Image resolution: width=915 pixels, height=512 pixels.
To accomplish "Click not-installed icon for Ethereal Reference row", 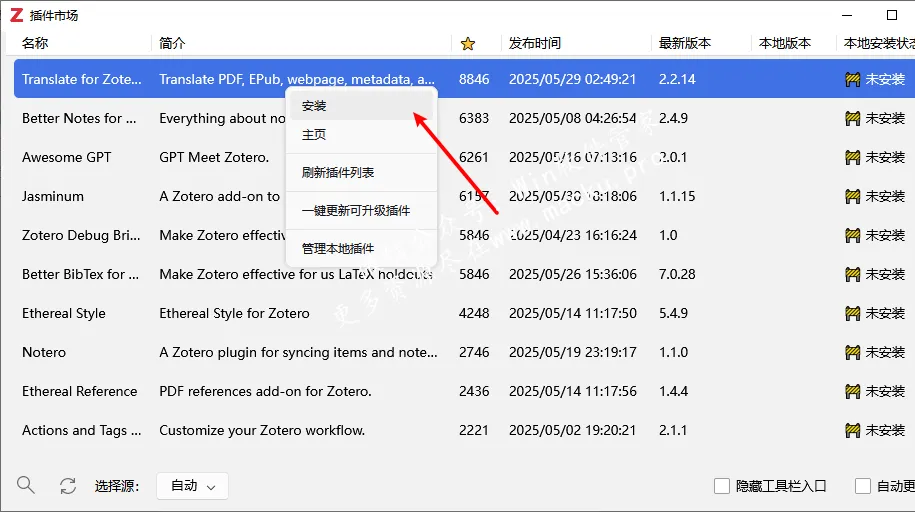I will [x=853, y=392].
